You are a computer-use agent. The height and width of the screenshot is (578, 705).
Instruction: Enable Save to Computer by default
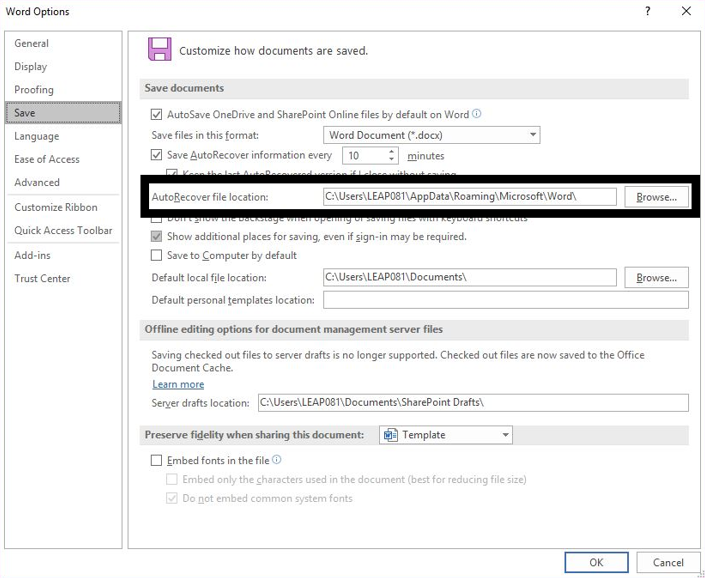tap(156, 255)
